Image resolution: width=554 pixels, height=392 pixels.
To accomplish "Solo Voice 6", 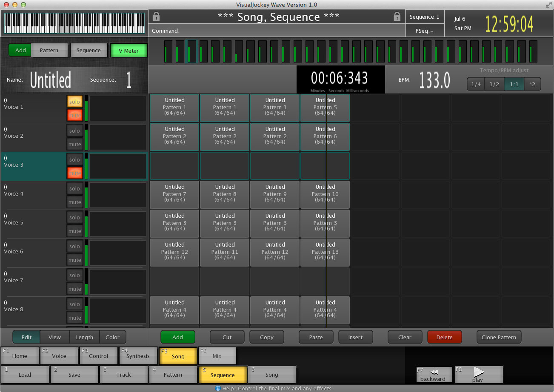I will pos(74,246).
